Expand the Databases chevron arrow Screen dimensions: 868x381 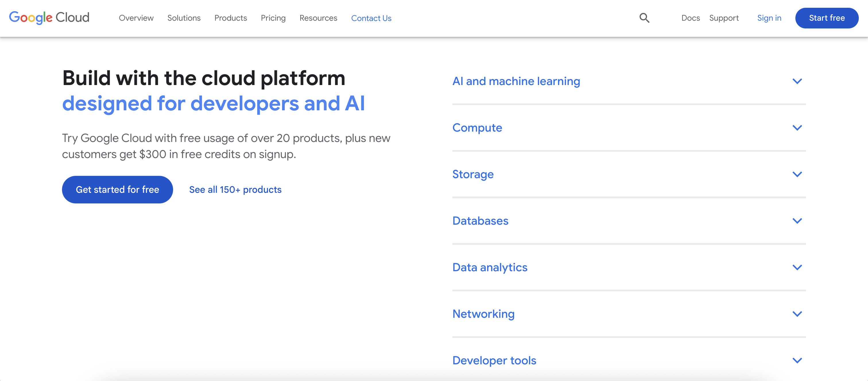click(797, 221)
